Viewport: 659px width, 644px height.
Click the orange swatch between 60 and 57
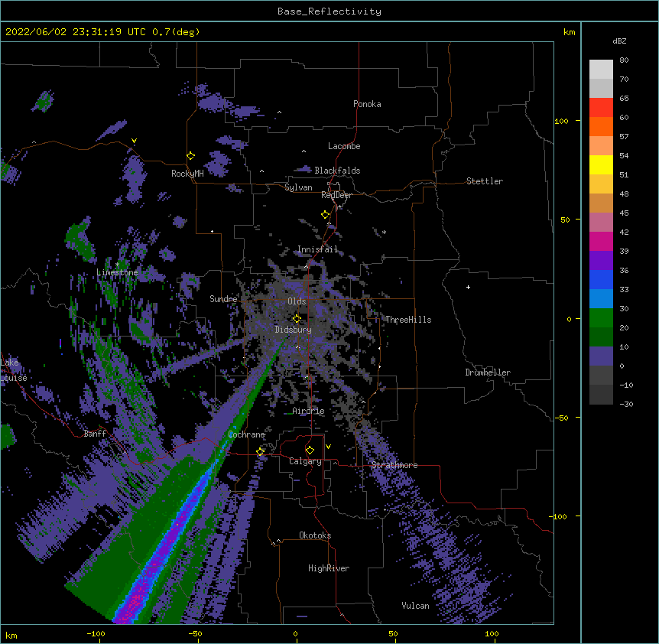pos(601,126)
